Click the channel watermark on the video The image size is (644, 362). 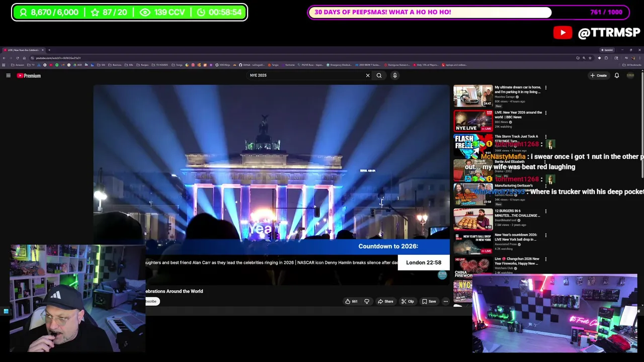[x=442, y=275]
